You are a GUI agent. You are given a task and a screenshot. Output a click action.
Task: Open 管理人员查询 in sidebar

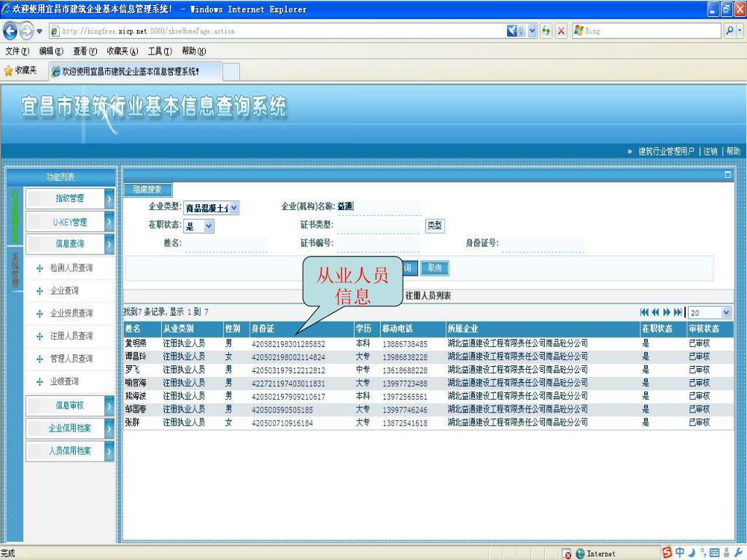point(71,359)
